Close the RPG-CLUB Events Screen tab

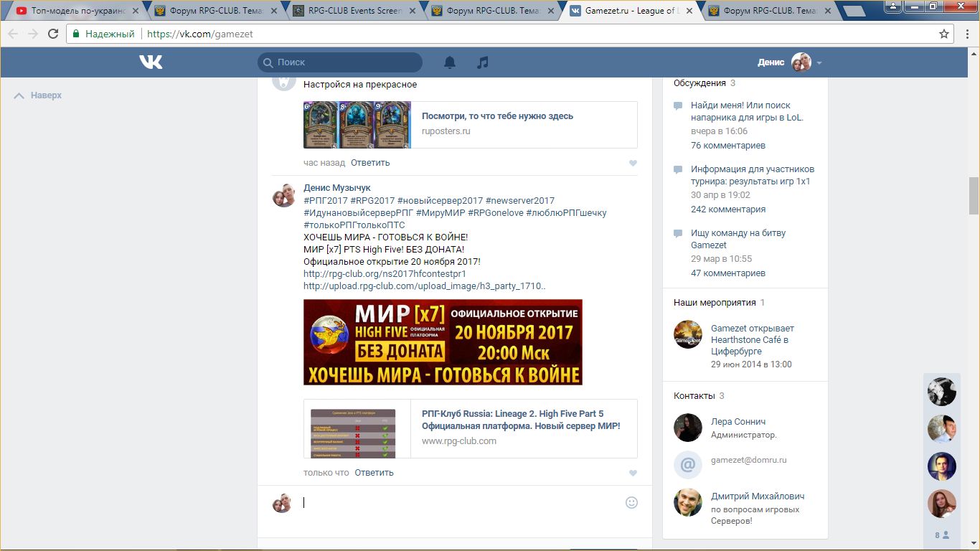click(x=411, y=11)
